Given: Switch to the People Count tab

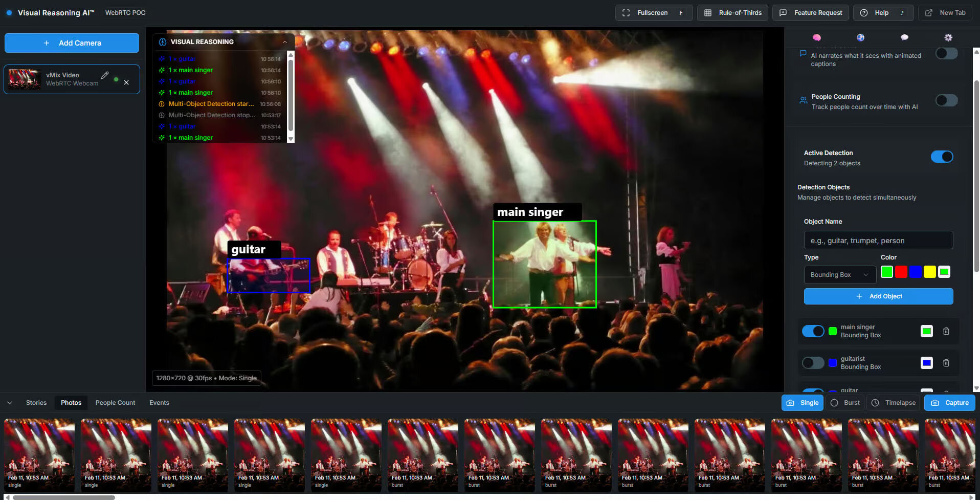Looking at the screenshot, I should tap(115, 403).
